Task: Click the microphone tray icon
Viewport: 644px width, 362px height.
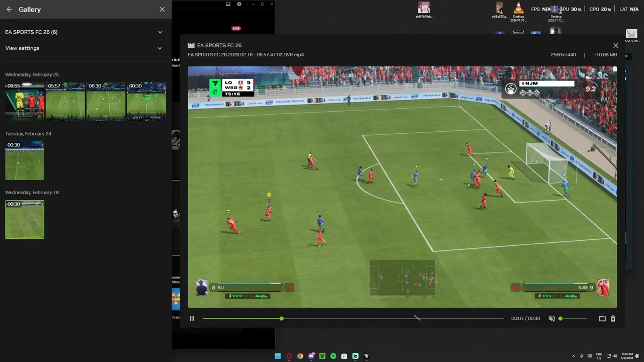Action: 582,356
